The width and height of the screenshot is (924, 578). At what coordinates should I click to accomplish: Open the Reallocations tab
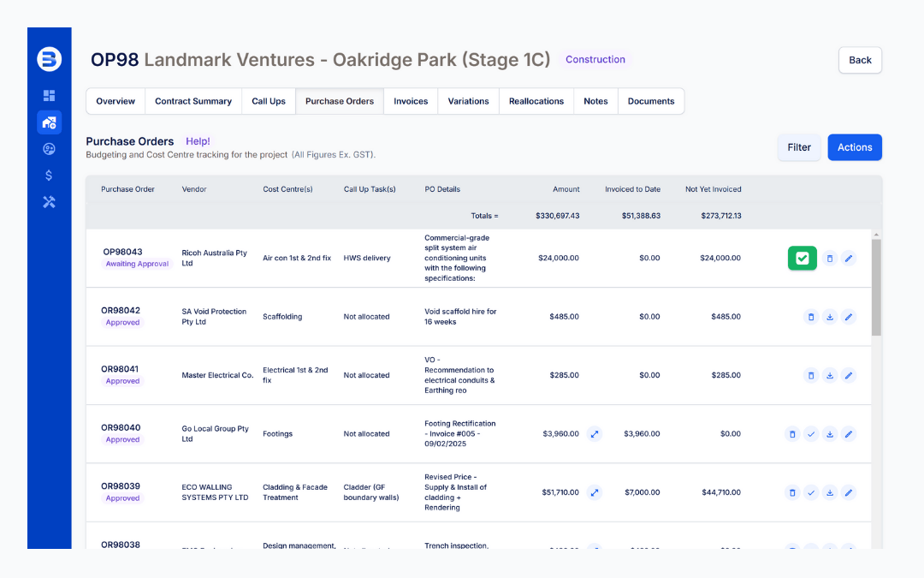point(536,101)
